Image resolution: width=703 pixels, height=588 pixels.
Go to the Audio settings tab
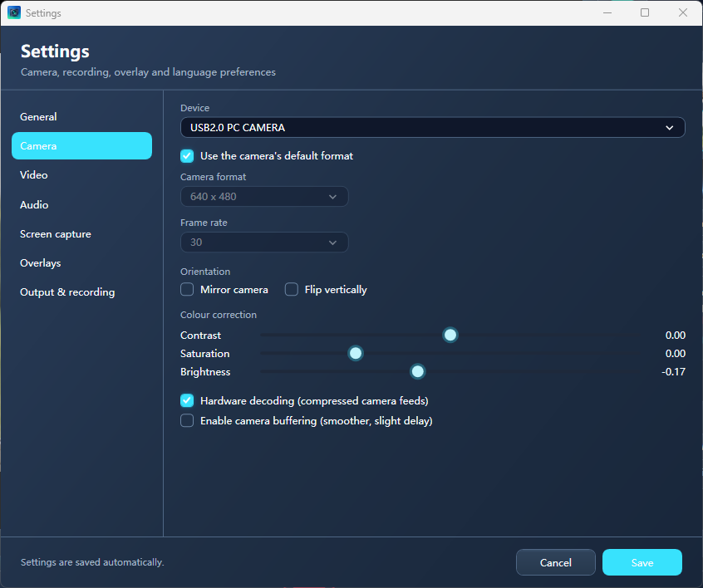[81, 204]
